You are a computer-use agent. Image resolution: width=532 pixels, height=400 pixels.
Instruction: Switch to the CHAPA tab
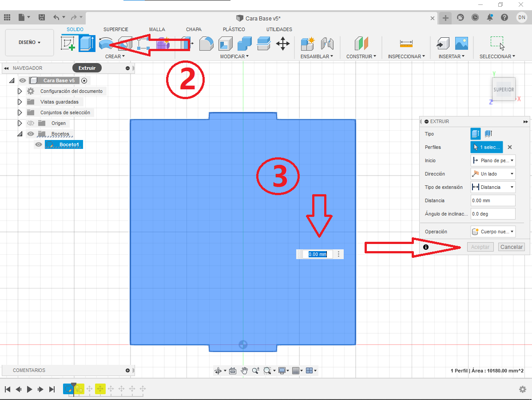pos(194,29)
